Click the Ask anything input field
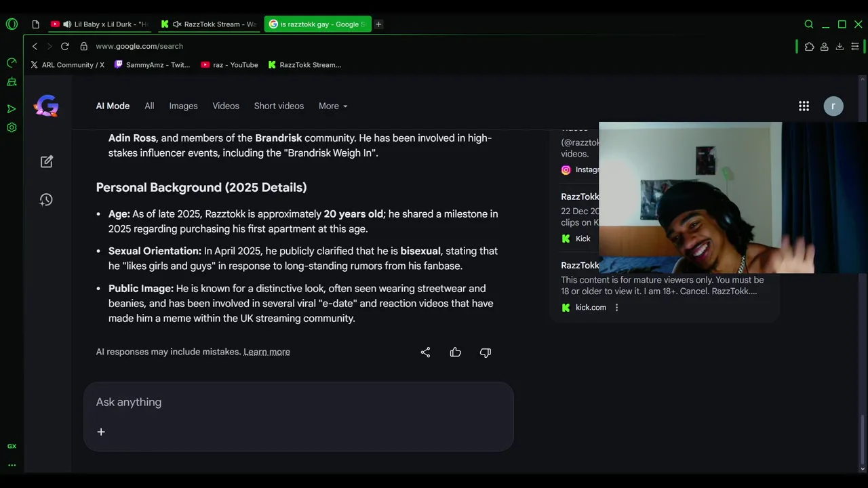868x488 pixels. click(x=298, y=402)
